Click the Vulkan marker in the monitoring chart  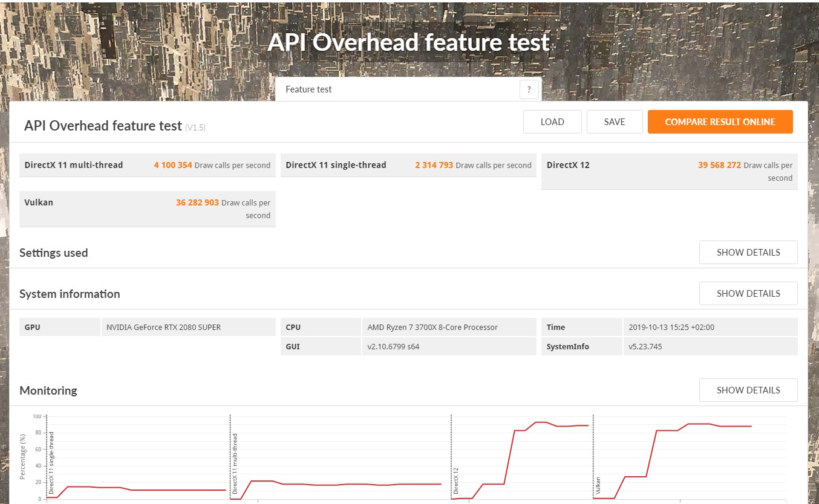click(x=598, y=486)
